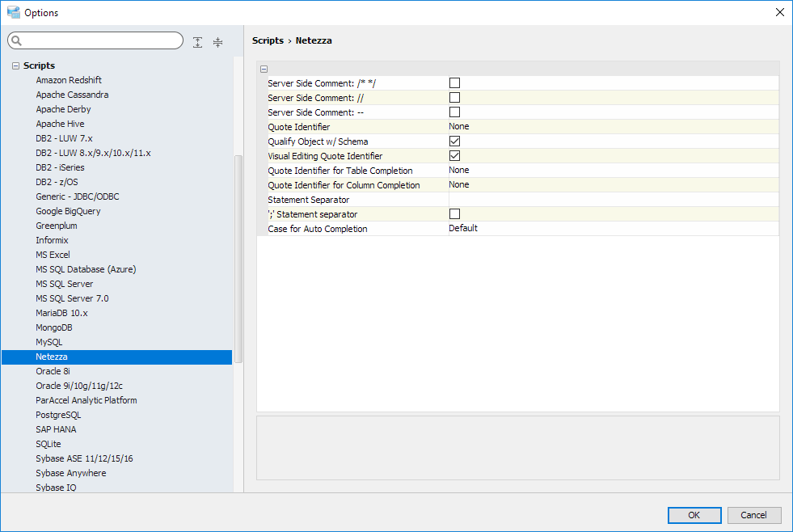Select PostgreSQL in the scripts list
The height and width of the screenshot is (532, 793).
coord(58,415)
